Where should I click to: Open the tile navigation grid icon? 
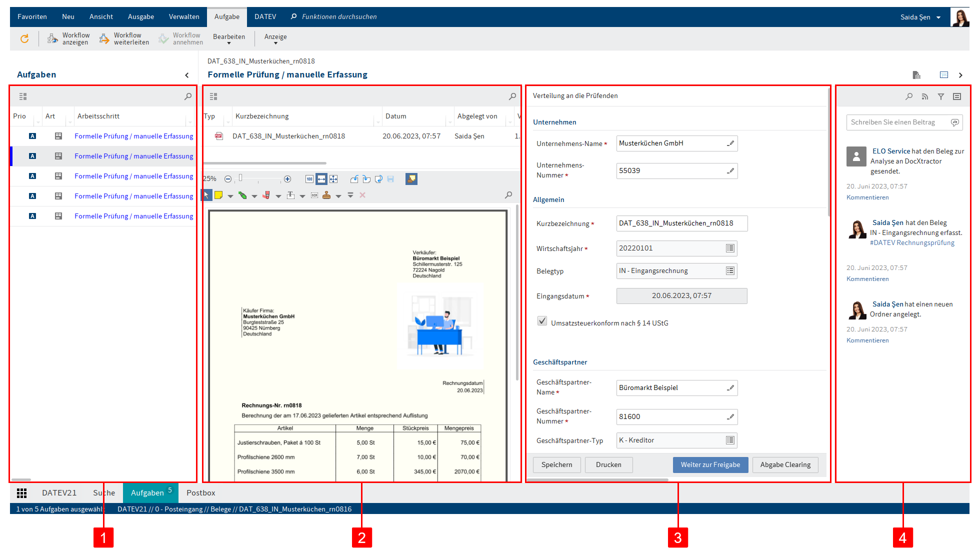click(21, 493)
